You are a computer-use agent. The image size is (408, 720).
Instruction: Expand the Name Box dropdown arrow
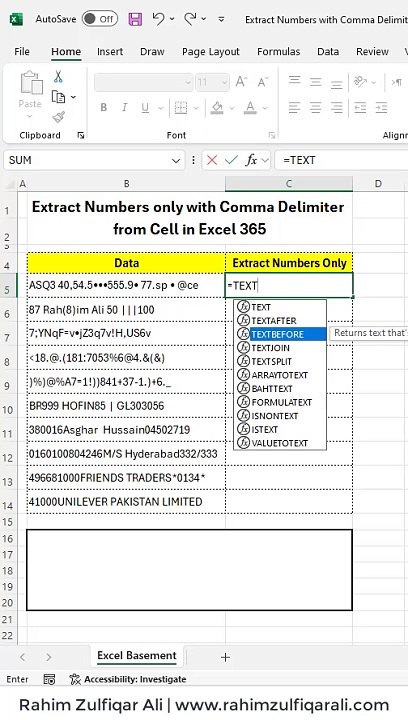176,160
